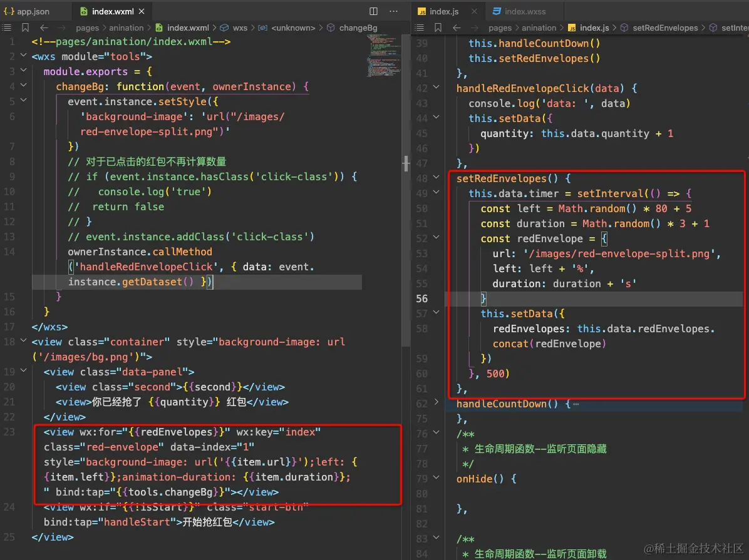
Task: Click 'this.setRedEnvelopes()' on line 40
Action: [534, 58]
